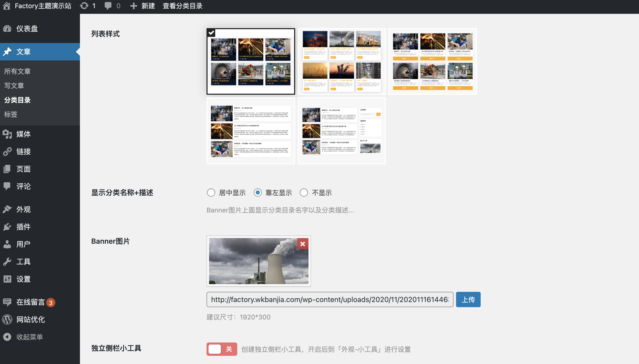Open the 工具 tools menu
Image resolution: width=639 pixels, height=364 pixels.
coord(23,262)
